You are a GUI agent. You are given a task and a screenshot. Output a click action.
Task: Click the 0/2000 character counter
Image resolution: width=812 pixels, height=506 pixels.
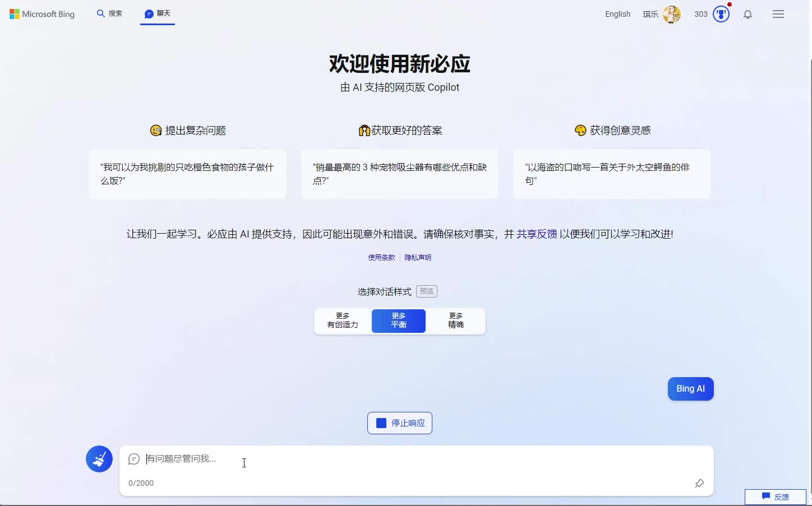point(141,483)
